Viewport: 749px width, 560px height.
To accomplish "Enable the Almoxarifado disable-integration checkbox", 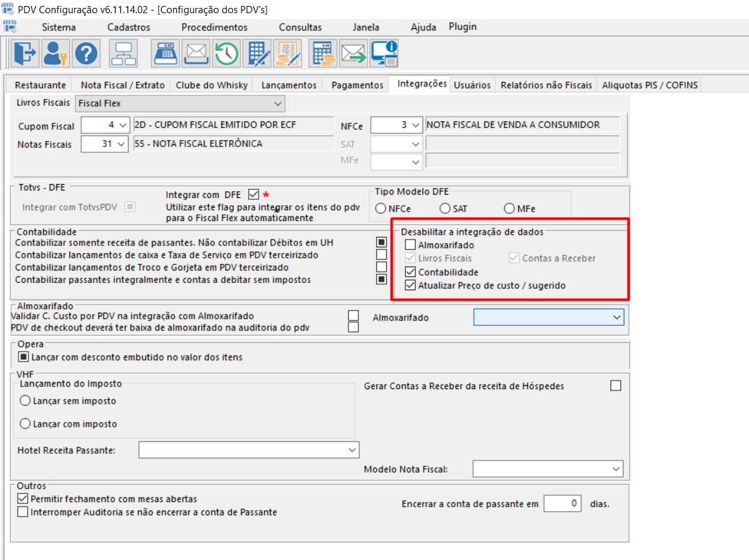I will point(410,245).
